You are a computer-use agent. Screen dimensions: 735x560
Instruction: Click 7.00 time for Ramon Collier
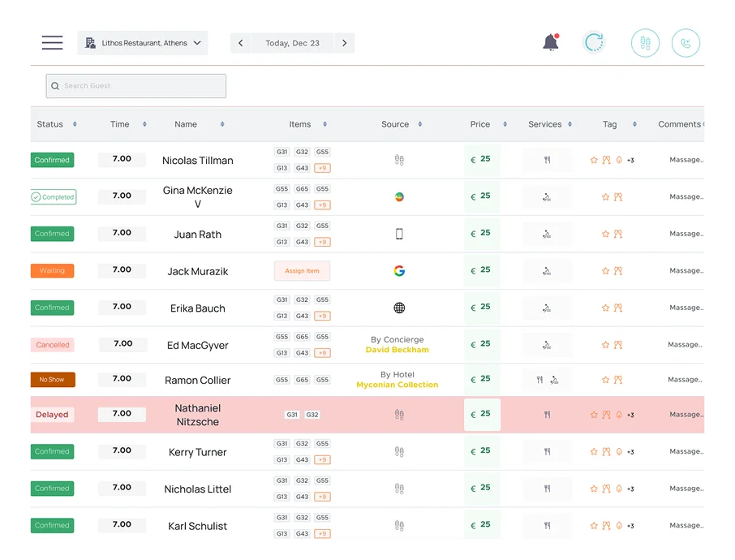(122, 378)
